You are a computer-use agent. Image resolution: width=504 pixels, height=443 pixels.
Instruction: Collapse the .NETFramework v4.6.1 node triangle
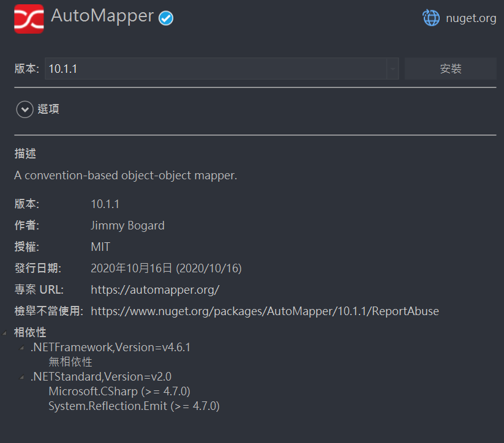point(22,348)
